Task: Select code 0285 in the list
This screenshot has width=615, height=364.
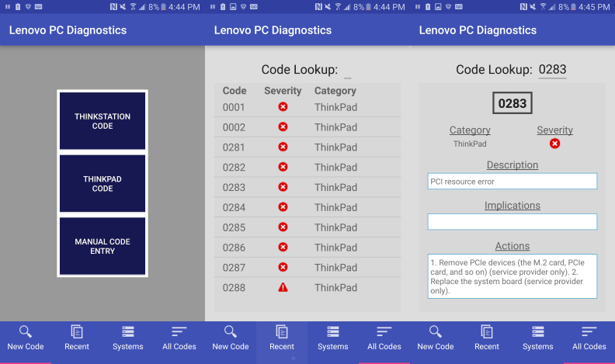Action: 307,227
